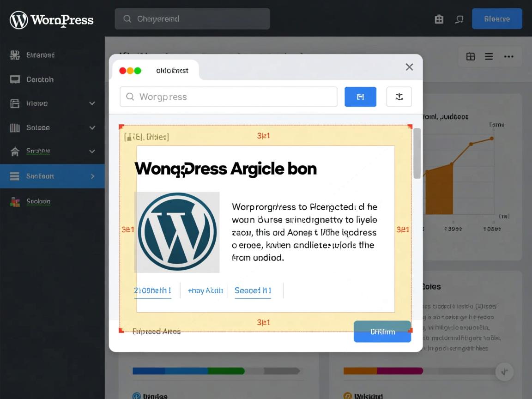Switch to list view icon
532x399 pixels.
[489, 56]
